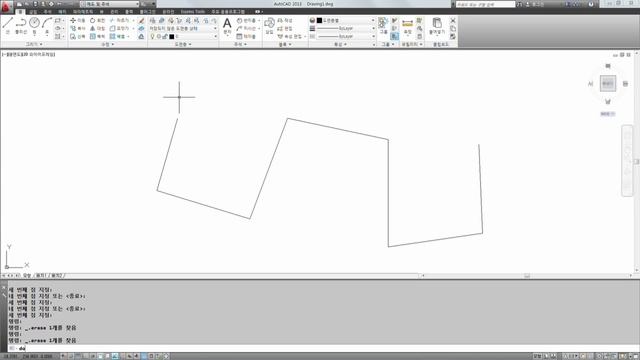Open the object color dropdown
Screen dimensions: 640x360
pos(346,20)
